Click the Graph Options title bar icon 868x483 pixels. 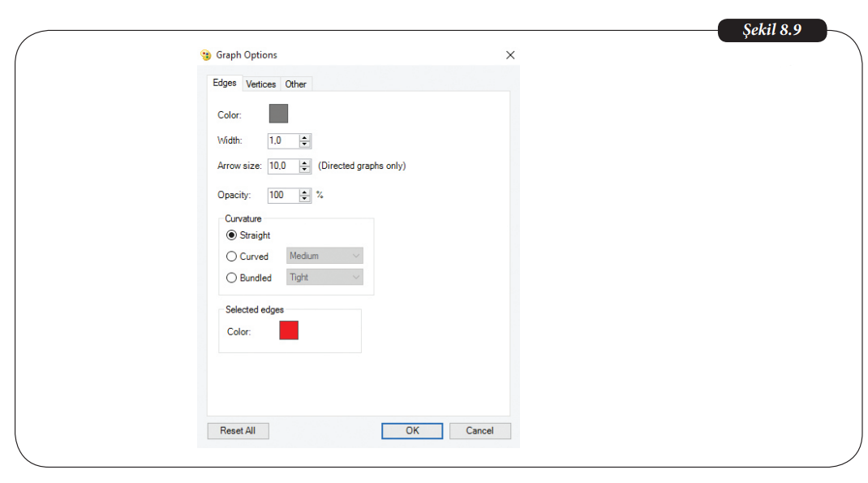pyautogui.click(x=205, y=55)
